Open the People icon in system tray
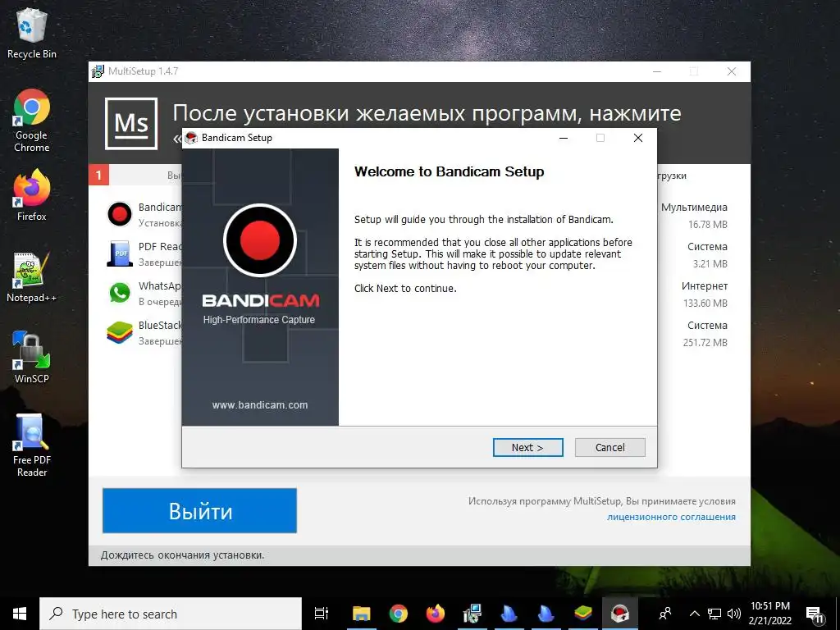Viewport: 840px width, 630px height. (x=665, y=614)
